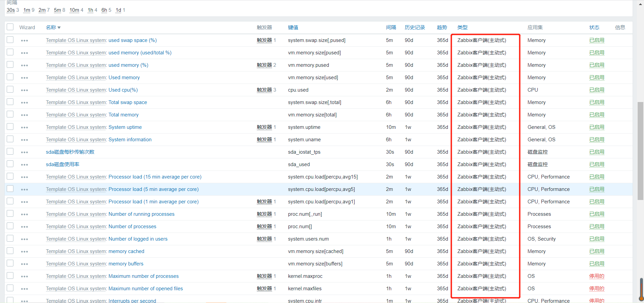Open the wizard dots for Total memory row
The width and height of the screenshot is (644, 303).
tap(24, 115)
